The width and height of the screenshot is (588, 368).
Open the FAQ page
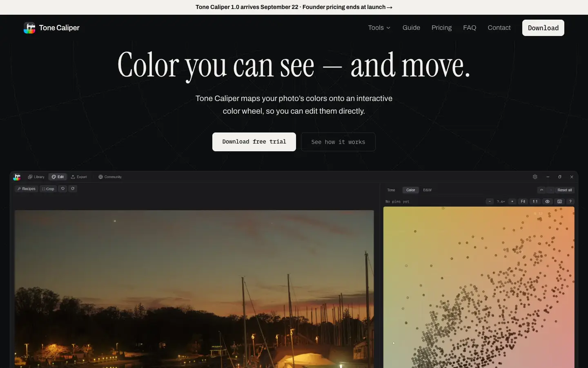(x=470, y=28)
